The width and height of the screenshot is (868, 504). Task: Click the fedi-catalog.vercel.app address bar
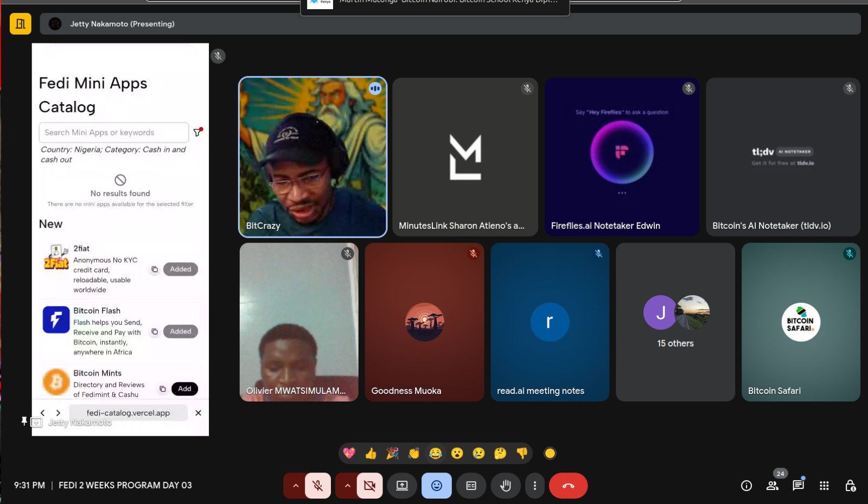click(x=128, y=413)
